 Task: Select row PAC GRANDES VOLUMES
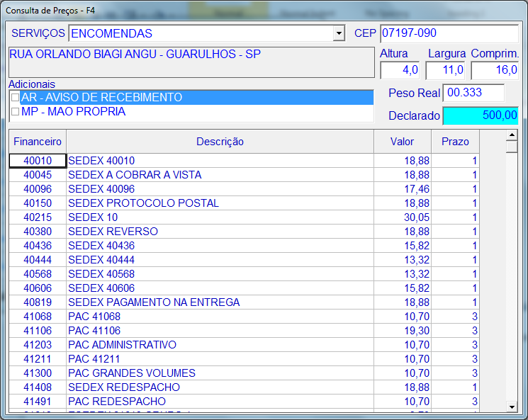coord(244,373)
